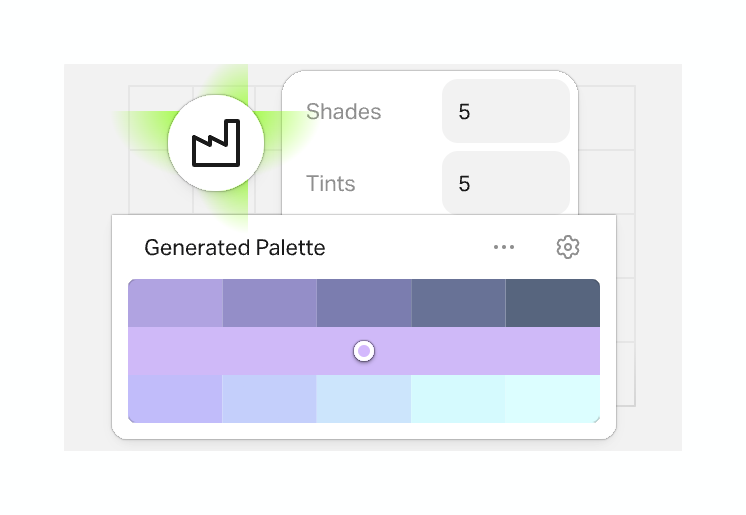Screen dimensions: 746x515
Task: Pick the lightest purple shade swatch
Action: pyautogui.click(x=175, y=303)
